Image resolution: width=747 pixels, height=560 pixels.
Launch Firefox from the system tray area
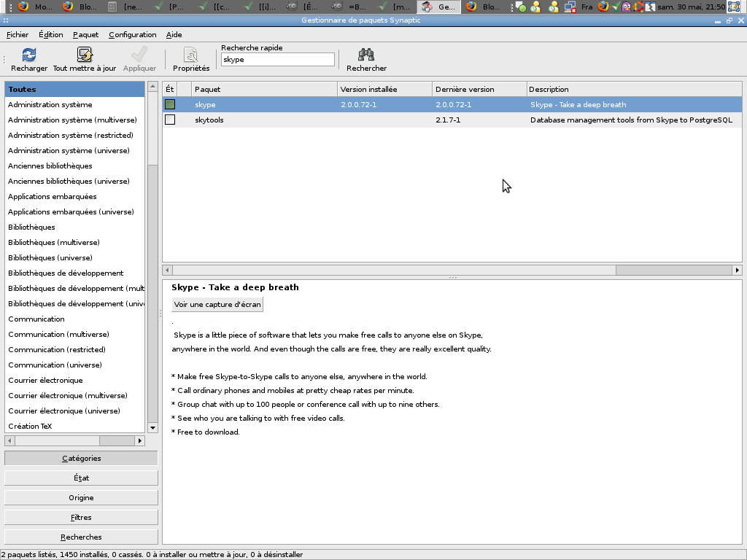[x=603, y=7]
